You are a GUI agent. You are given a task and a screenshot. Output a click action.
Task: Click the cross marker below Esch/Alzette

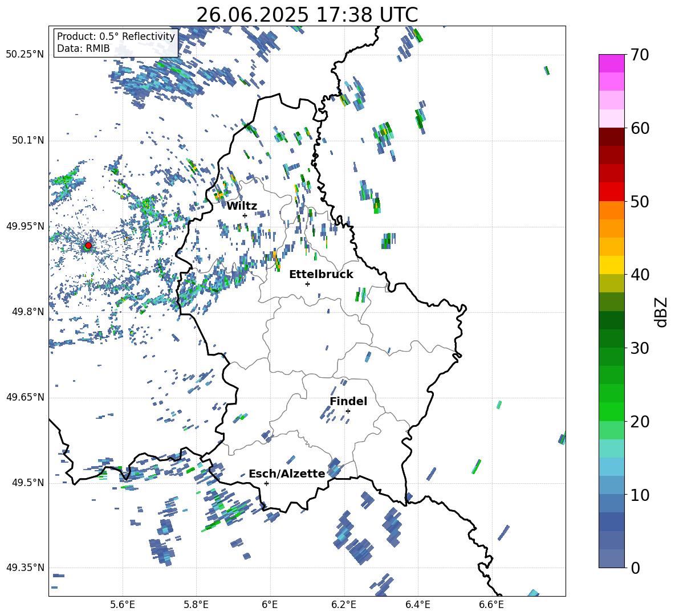[266, 483]
